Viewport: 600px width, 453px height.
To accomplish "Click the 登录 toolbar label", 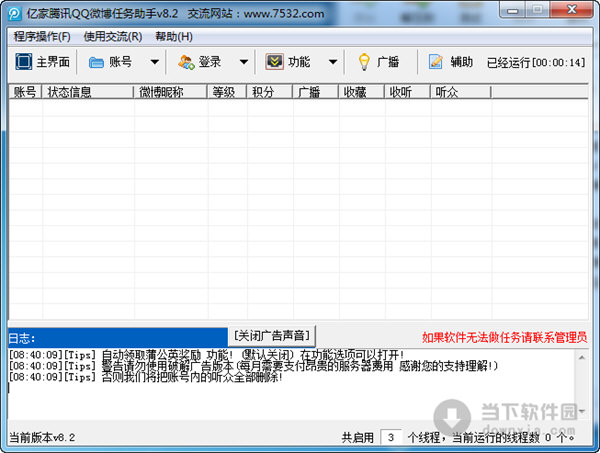I will (x=210, y=62).
